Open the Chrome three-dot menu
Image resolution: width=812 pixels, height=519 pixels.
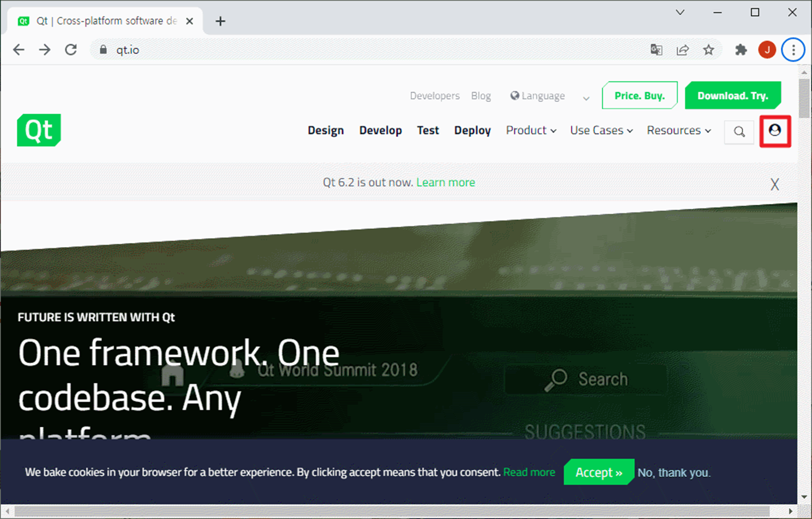click(x=793, y=50)
